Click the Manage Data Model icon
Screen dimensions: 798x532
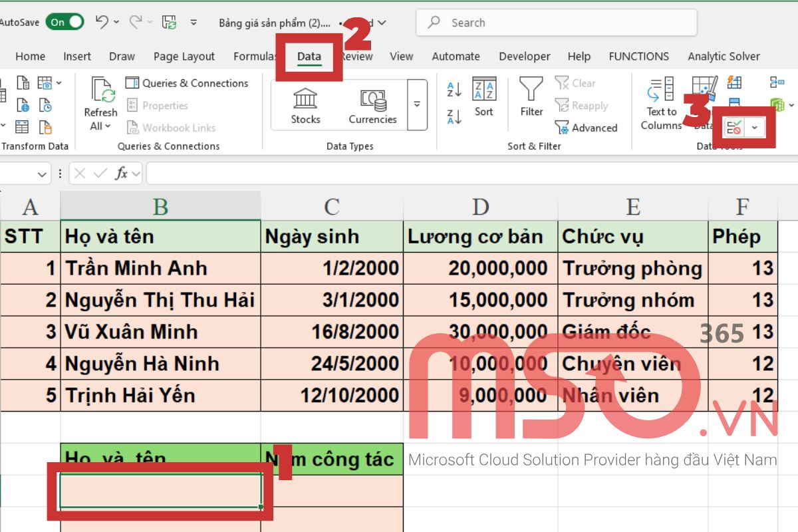pyautogui.click(x=777, y=104)
